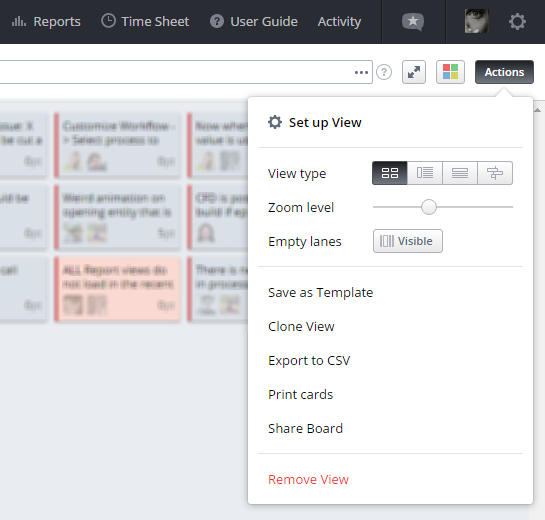Click Export to CSV
Screen dimensions: 545x520
[309, 360]
